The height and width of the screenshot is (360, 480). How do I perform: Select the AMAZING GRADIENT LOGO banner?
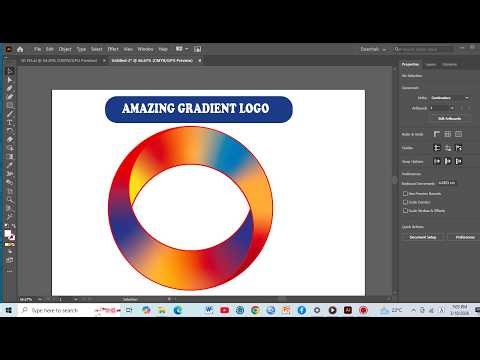tap(199, 109)
